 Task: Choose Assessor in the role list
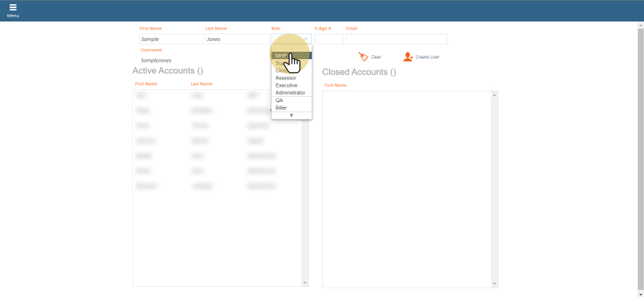pyautogui.click(x=286, y=78)
